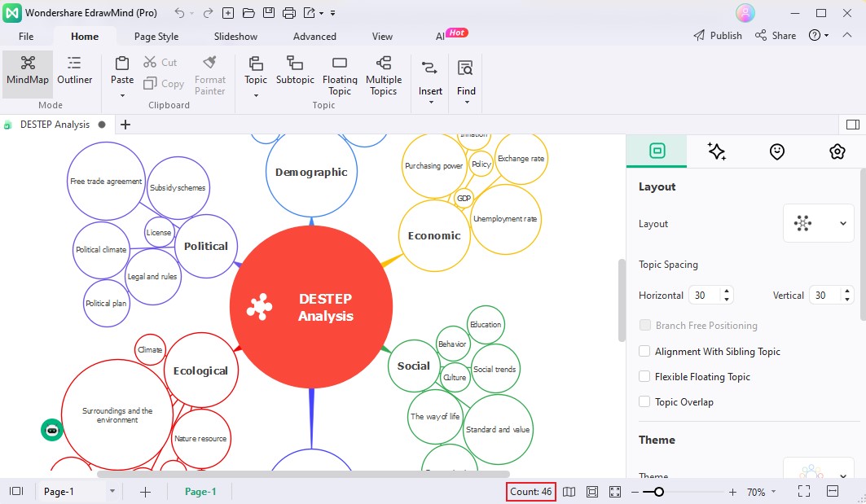The height and width of the screenshot is (504, 866).
Task: Open the Insert tool
Action: tap(429, 81)
